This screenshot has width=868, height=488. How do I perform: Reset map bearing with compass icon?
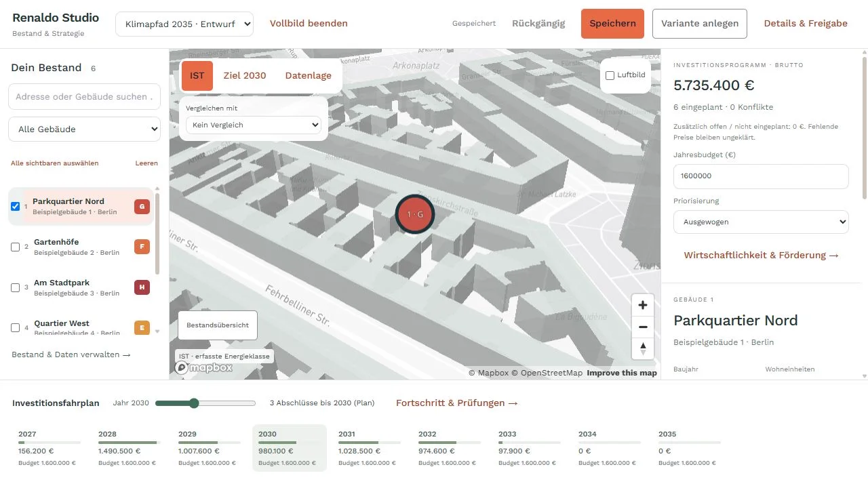pyautogui.click(x=643, y=348)
